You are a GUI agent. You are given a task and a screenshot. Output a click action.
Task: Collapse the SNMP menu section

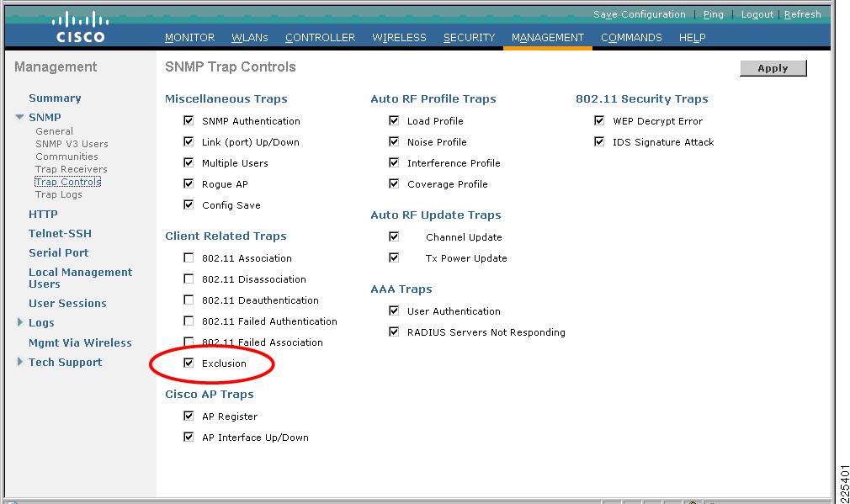[19, 117]
